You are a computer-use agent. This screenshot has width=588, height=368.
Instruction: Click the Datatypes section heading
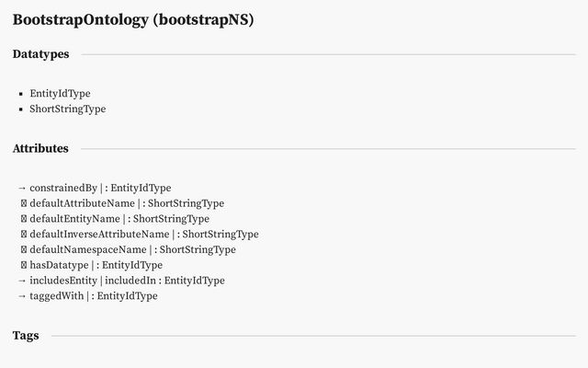click(x=40, y=54)
